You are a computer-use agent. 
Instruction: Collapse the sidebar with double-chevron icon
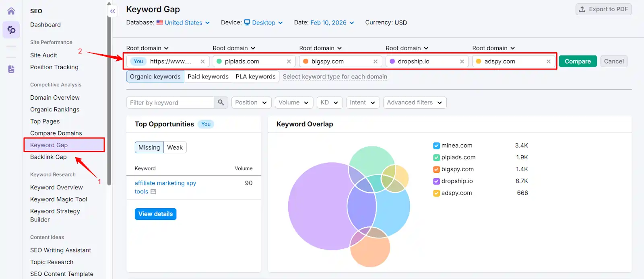point(113,11)
